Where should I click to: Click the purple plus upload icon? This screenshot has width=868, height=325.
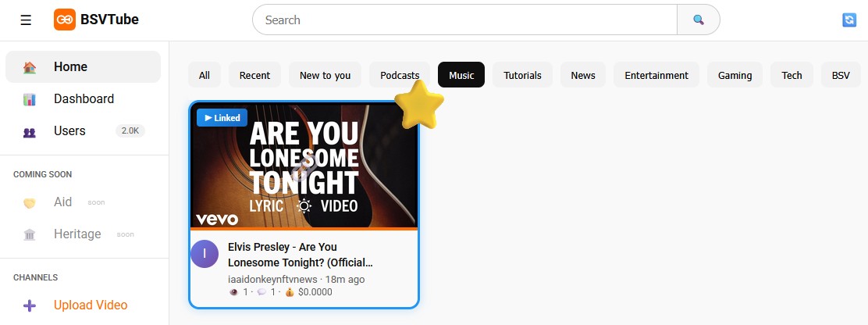(x=30, y=305)
